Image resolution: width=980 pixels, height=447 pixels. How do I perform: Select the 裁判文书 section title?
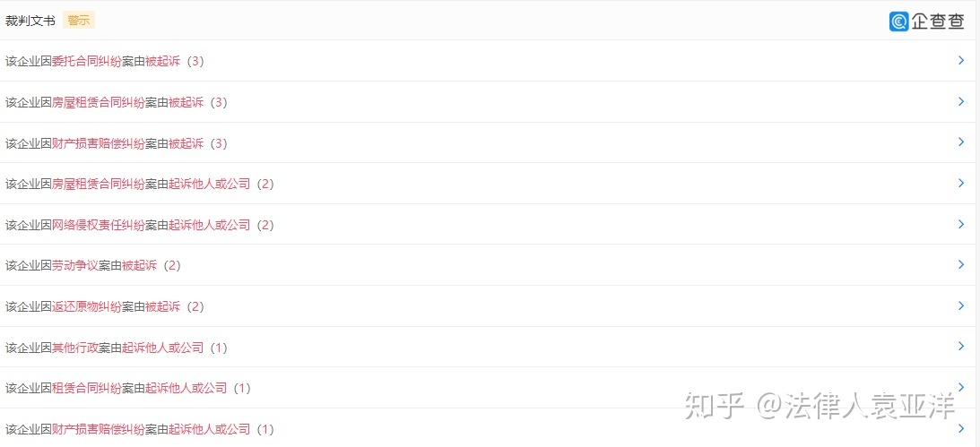click(30, 21)
